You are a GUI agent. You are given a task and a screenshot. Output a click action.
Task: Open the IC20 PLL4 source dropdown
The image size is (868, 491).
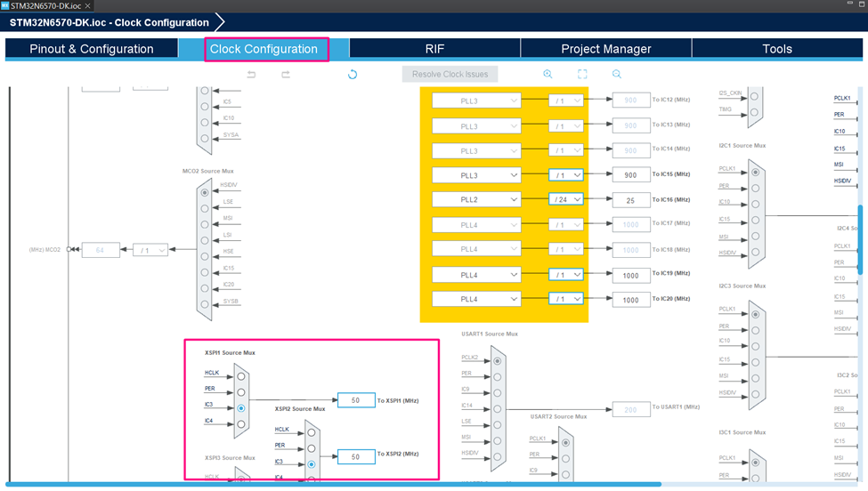476,299
